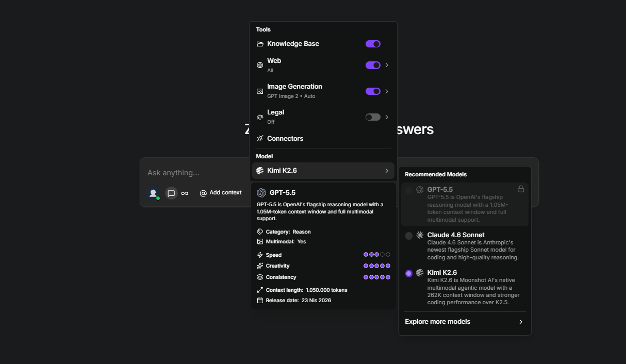This screenshot has height=364, width=626.
Task: Click the chevron in Kimi K2.6 row
Action: [x=387, y=171]
